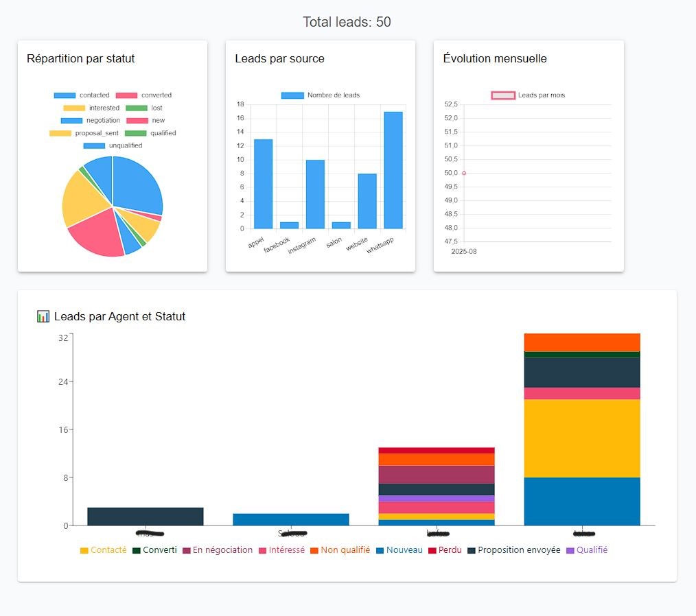
Task: Click the bar chart icon beside Leads par Agent
Action: click(x=43, y=316)
